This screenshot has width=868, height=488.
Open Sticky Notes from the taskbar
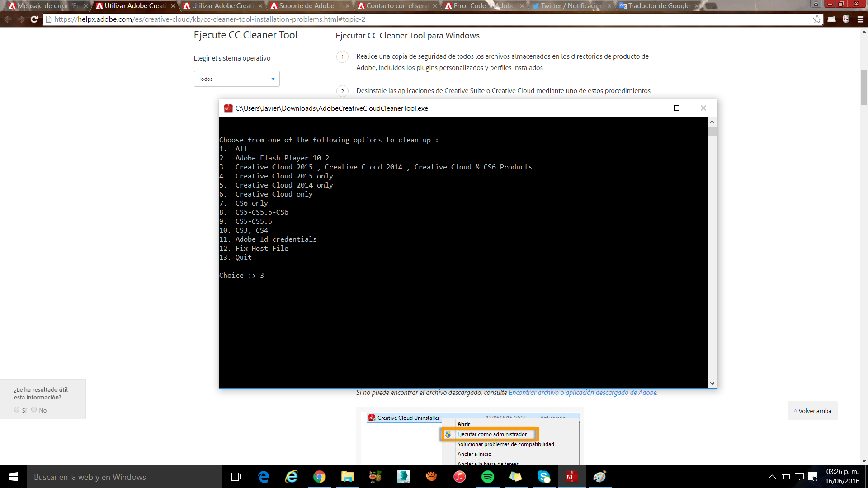click(515, 477)
